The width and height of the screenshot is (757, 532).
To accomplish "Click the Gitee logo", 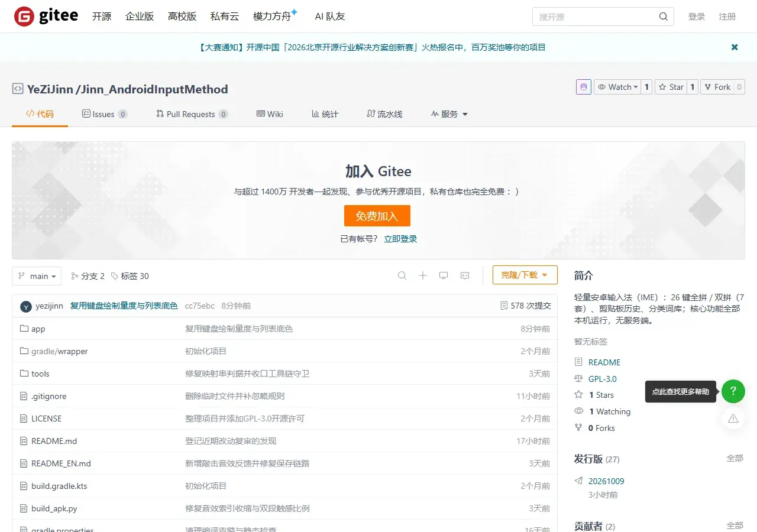I will [46, 17].
